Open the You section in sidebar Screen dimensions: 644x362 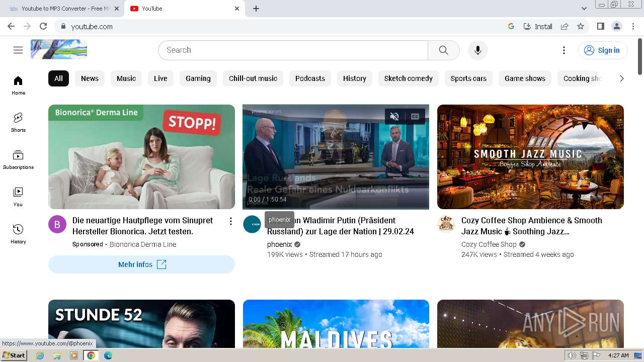(18, 197)
